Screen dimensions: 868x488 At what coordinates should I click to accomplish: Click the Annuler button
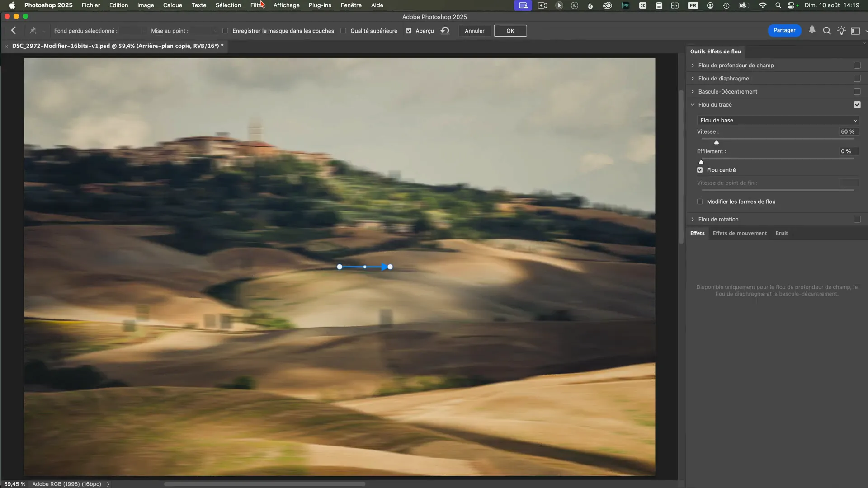coord(474,31)
